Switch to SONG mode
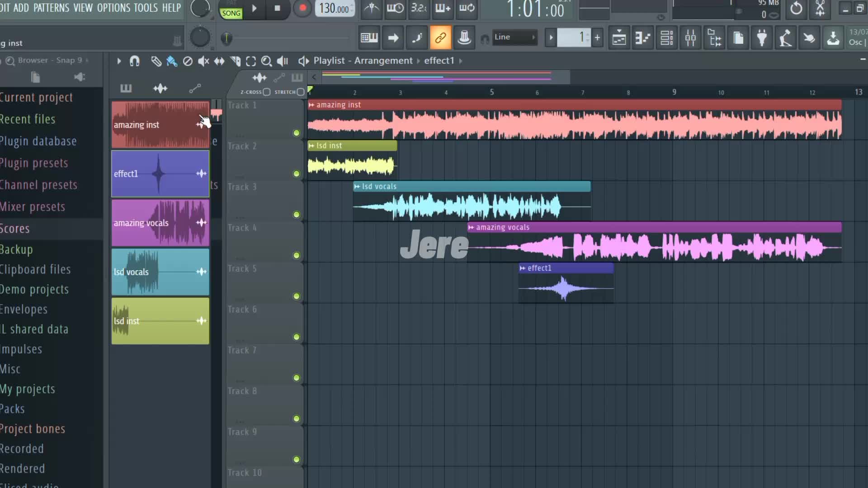The height and width of the screenshot is (488, 868). coord(231,13)
